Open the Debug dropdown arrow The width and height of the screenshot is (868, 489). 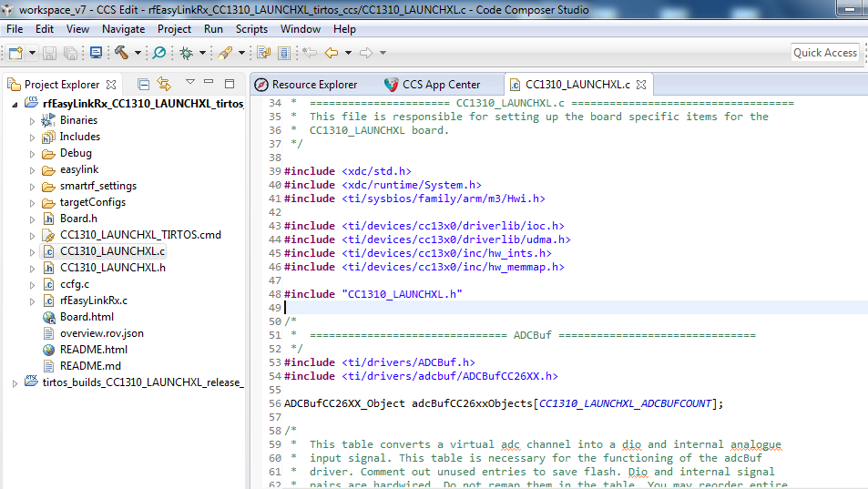[x=202, y=53]
